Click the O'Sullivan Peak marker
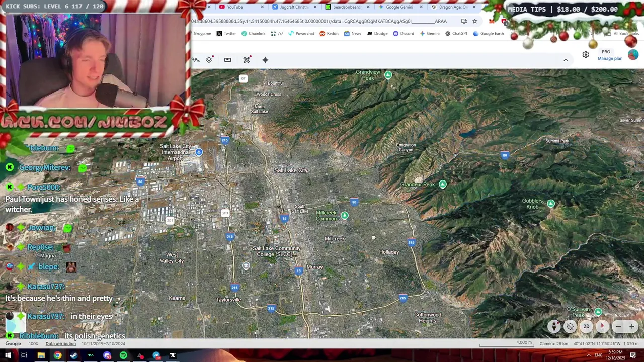644x362 pixels. tap(598, 312)
